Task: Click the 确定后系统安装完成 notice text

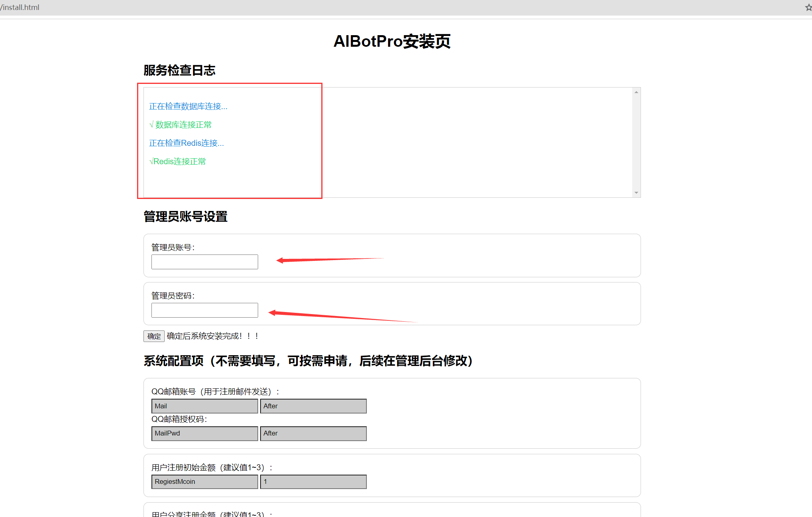Action: 213,336
